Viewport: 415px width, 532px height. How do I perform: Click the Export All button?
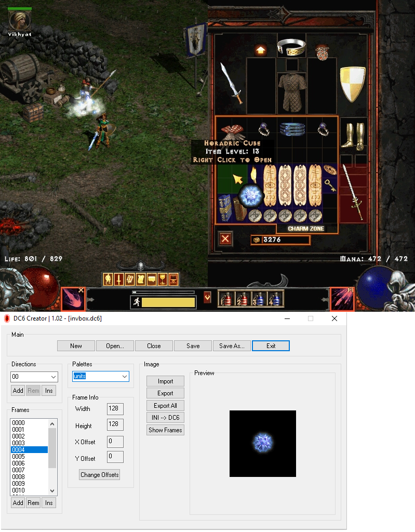(x=165, y=405)
